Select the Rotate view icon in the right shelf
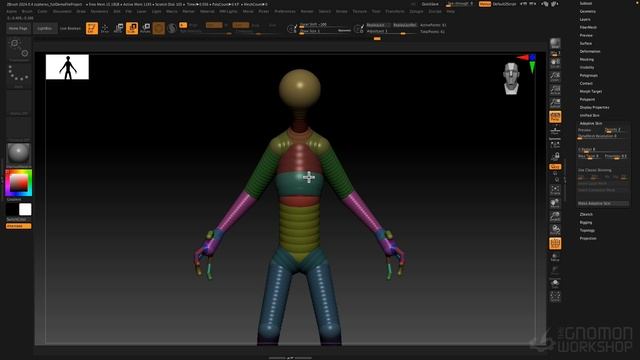This screenshot has width=640, height=360. tap(555, 230)
